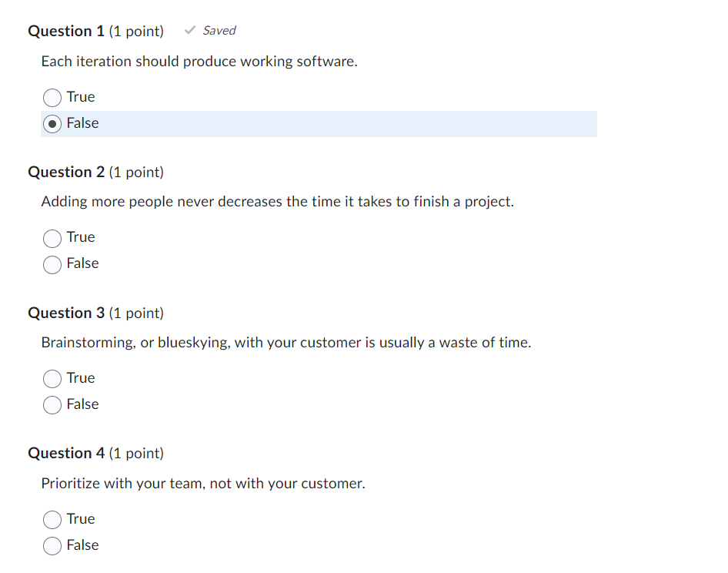Select False for Question 1

(52, 123)
